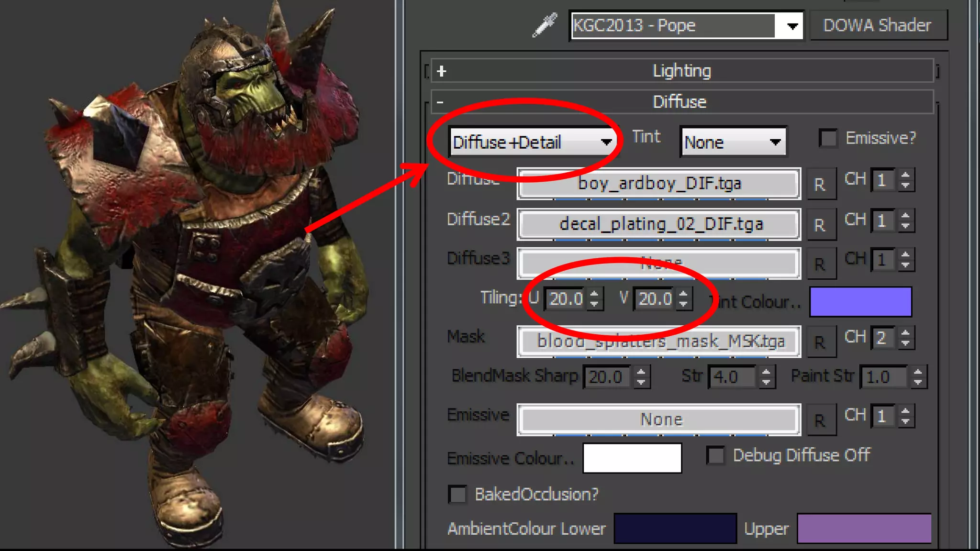Image resolution: width=980 pixels, height=551 pixels.
Task: Enable the Emissive? checkbox
Action: click(x=828, y=138)
